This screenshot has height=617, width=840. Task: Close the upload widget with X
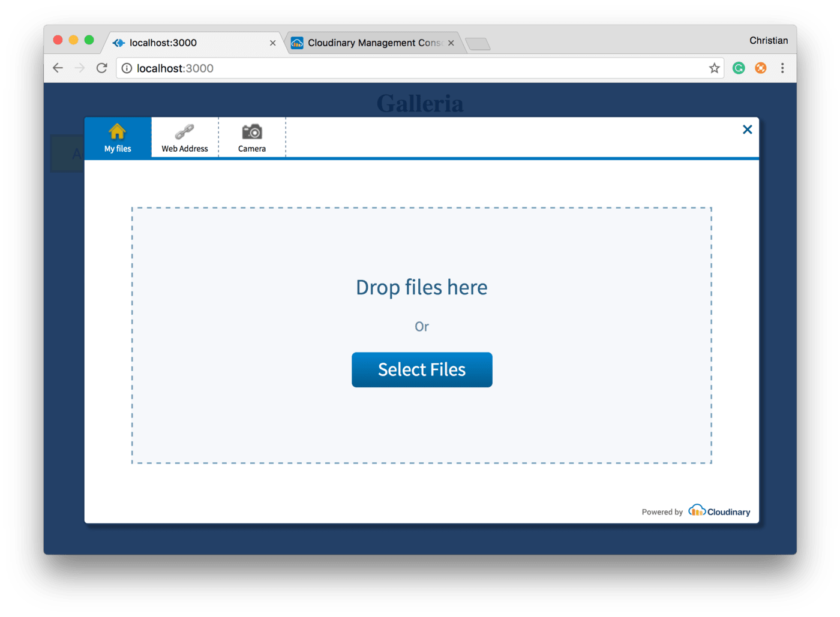coord(747,130)
